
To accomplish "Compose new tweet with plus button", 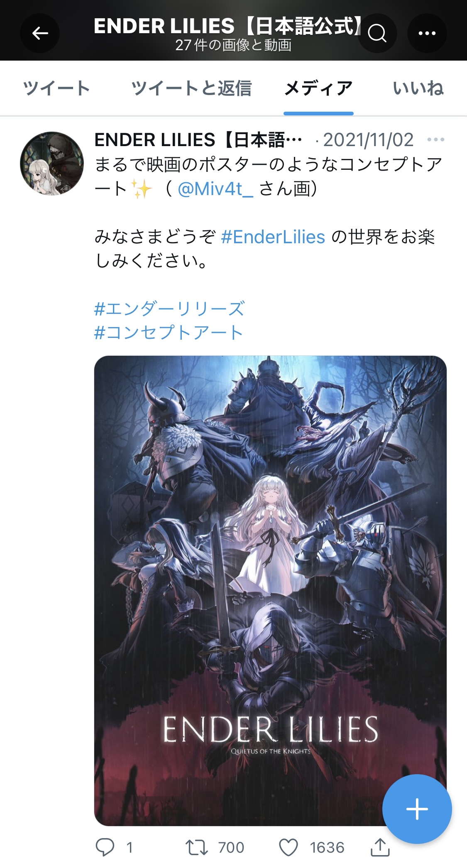I will (417, 809).
